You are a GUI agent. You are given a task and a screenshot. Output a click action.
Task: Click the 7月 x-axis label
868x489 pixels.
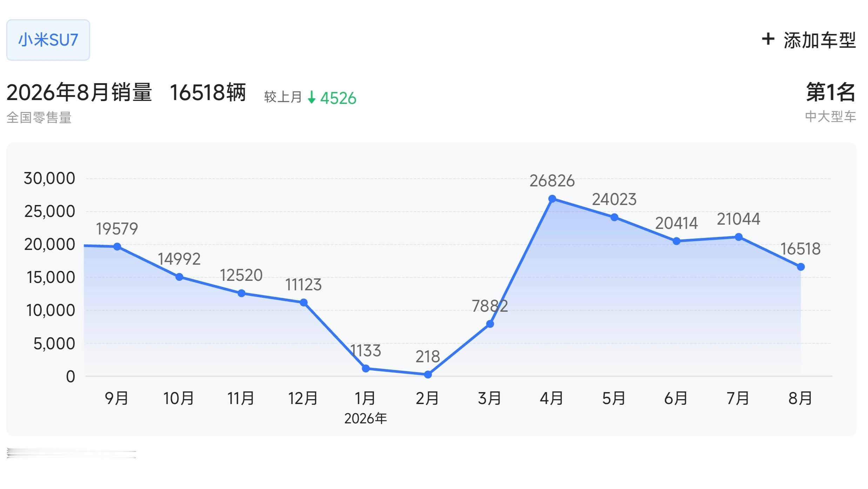pyautogui.click(x=738, y=398)
